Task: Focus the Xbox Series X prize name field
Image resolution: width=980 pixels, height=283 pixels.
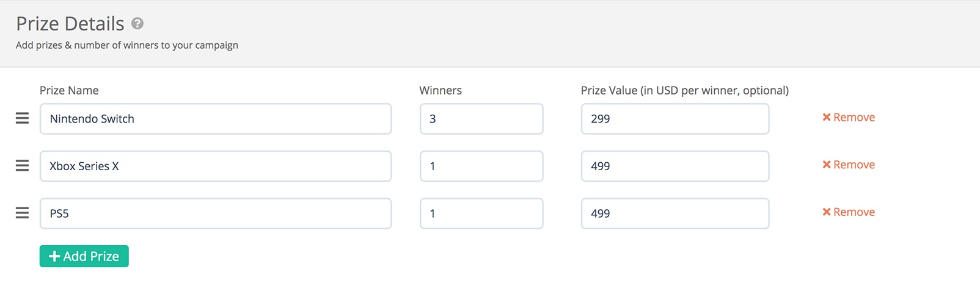Action: (216, 166)
